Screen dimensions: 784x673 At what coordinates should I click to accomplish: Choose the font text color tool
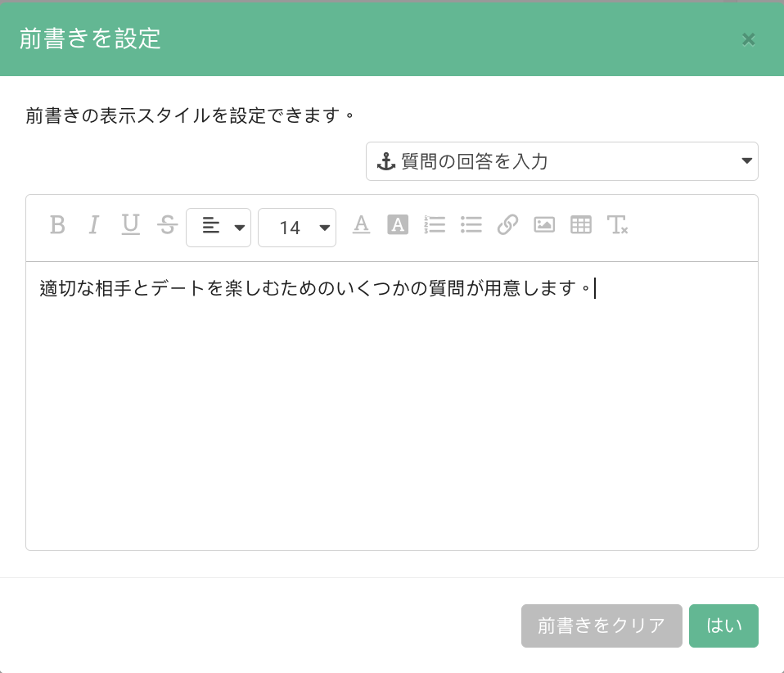pos(361,225)
